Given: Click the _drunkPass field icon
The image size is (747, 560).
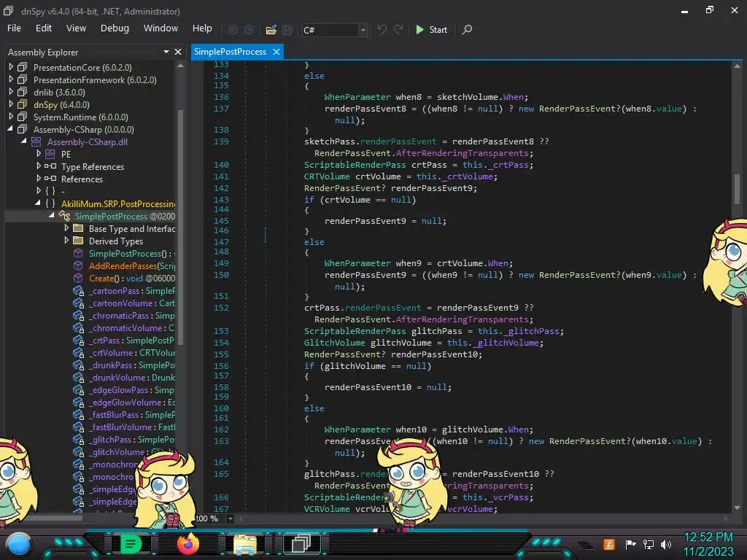Looking at the screenshot, I should (78, 365).
